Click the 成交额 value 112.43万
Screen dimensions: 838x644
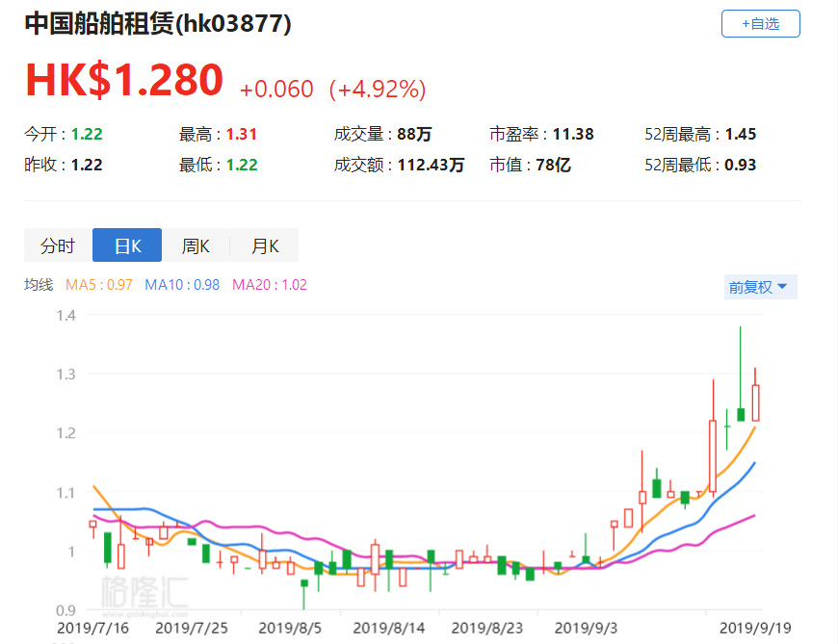pos(431,165)
